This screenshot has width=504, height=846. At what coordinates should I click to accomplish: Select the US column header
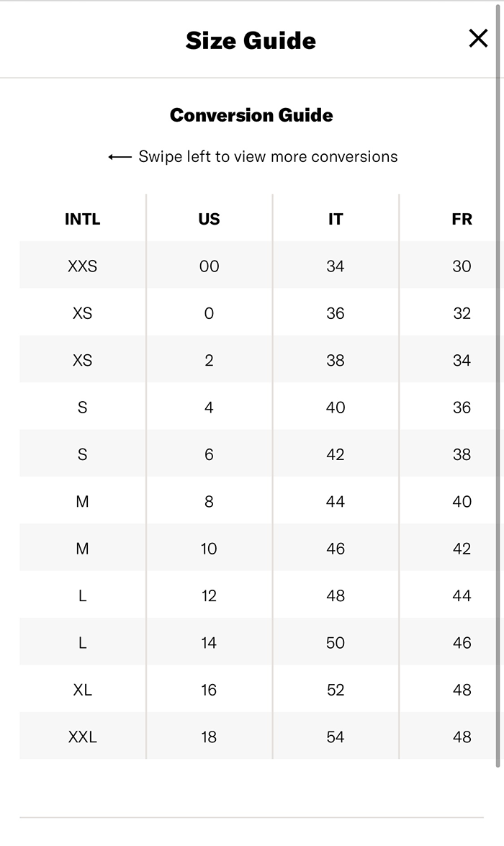(209, 219)
